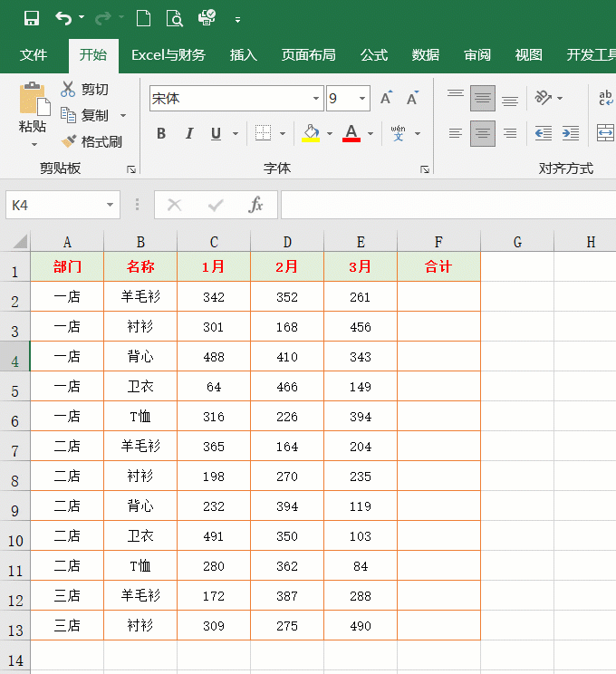Image resolution: width=616 pixels, height=674 pixels.
Task: Expand the 粘贴 options arrow
Action: click(x=34, y=144)
